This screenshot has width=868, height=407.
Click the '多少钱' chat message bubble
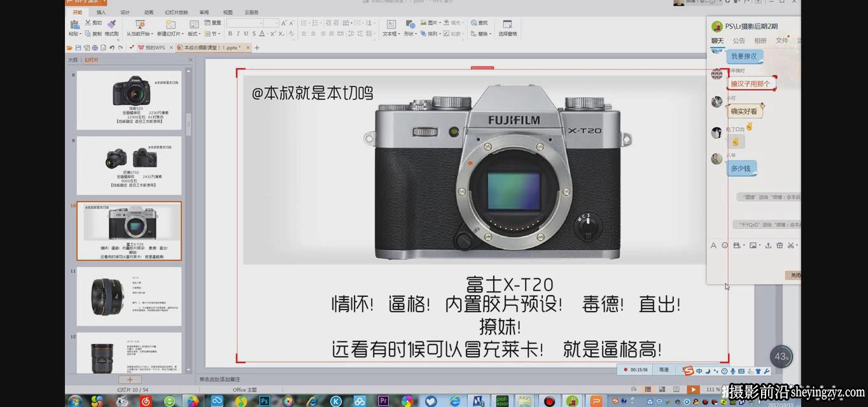click(x=741, y=169)
